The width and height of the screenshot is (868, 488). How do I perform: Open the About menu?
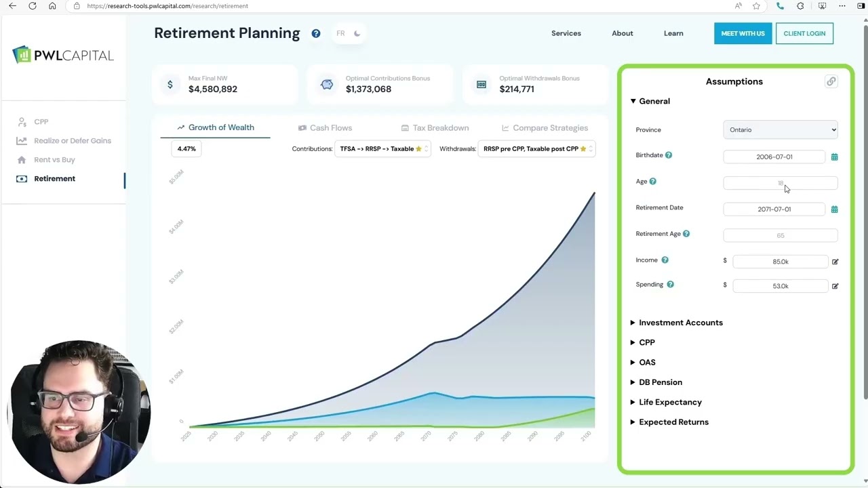point(623,33)
